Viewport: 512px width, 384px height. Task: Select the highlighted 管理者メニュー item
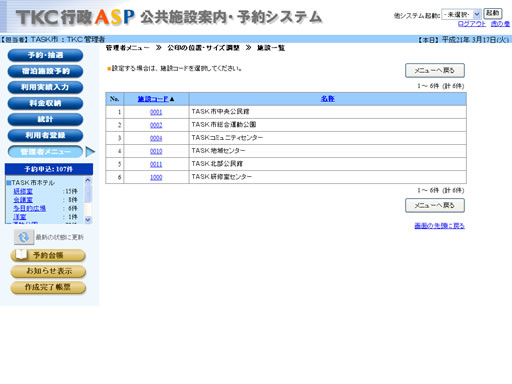[x=45, y=152]
